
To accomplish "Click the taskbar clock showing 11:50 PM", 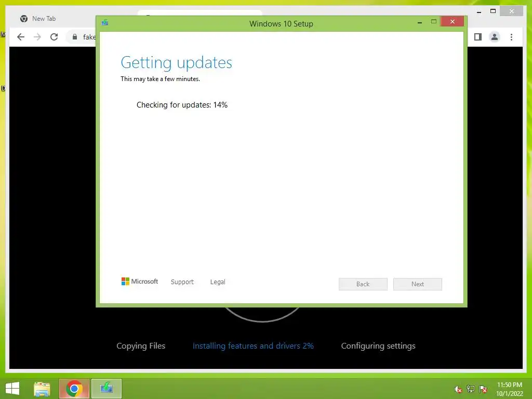I will (x=509, y=389).
